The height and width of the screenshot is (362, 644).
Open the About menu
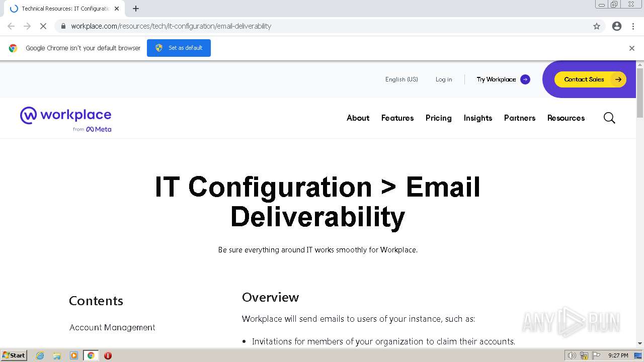[358, 118]
